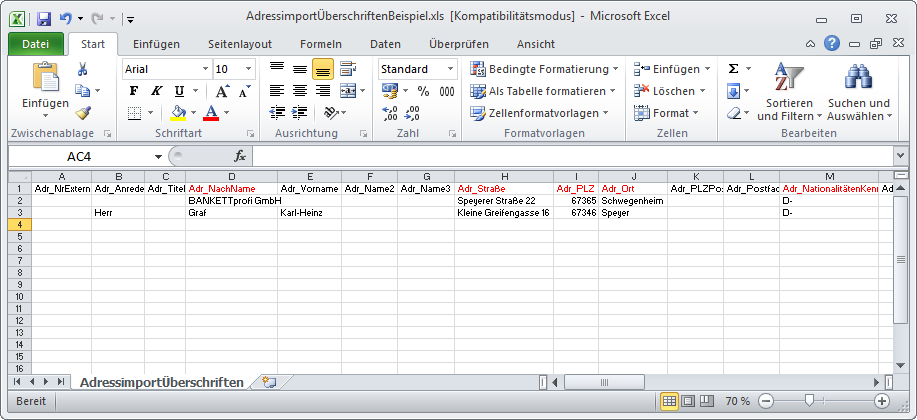This screenshot has width=917, height=420.
Task: Click the decrease indent icon
Action: [x=277, y=112]
